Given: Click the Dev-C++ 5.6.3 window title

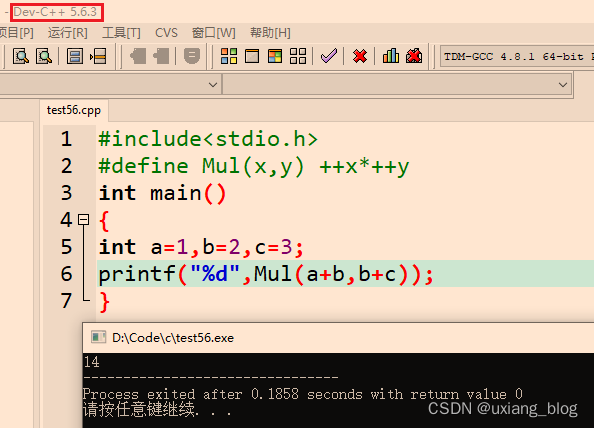Looking at the screenshot, I should (x=55, y=12).
